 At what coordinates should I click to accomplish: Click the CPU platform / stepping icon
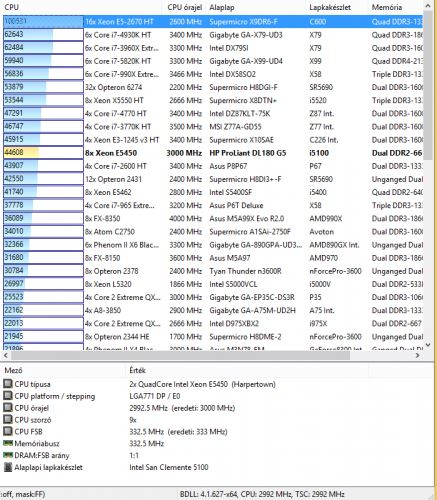[x=8, y=396]
